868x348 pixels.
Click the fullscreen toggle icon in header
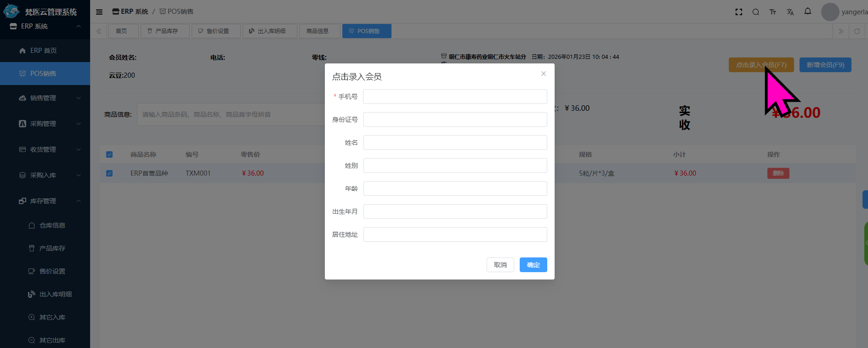[x=738, y=12]
